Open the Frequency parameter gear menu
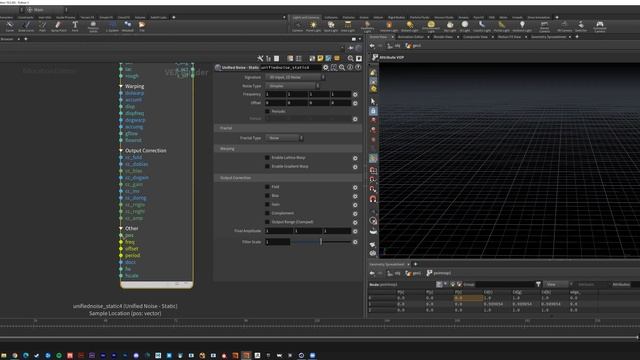This screenshot has width=640, height=360. pyautogui.click(x=355, y=94)
